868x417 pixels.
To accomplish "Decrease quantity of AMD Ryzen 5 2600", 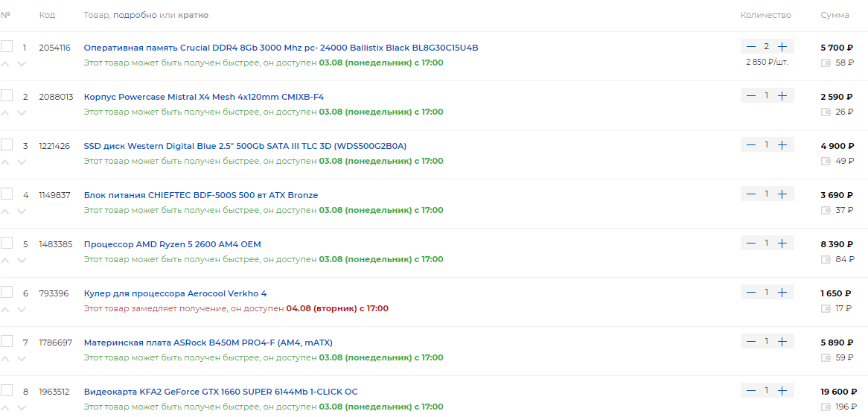I will pyautogui.click(x=750, y=243).
